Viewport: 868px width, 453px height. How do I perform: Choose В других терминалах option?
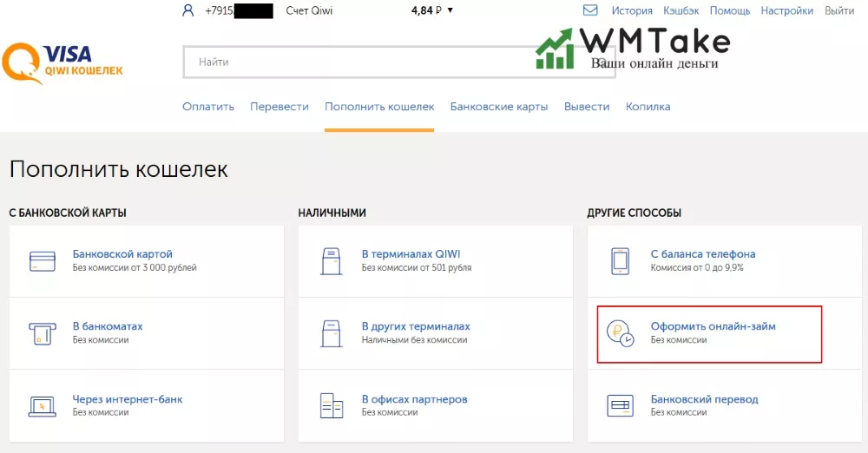(x=436, y=333)
